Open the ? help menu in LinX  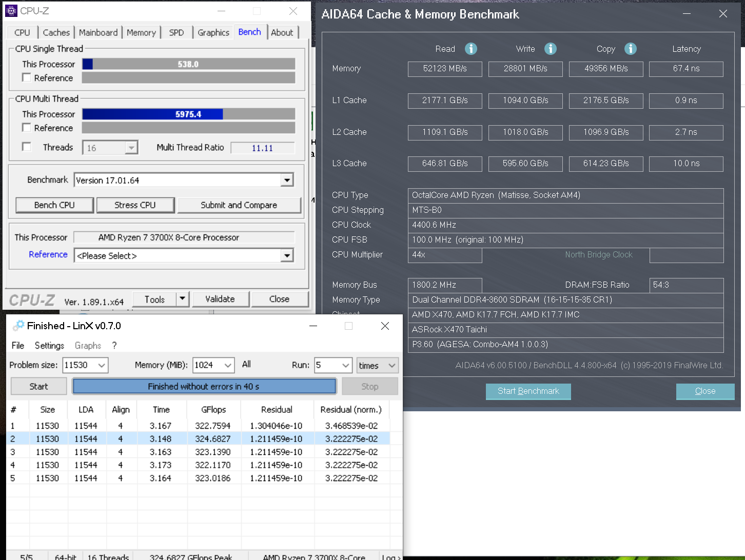pyautogui.click(x=114, y=345)
